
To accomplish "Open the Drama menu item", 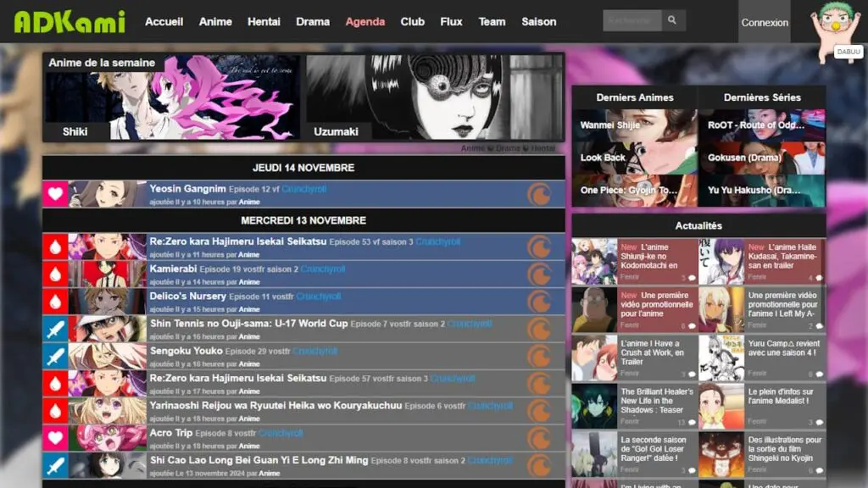I will click(313, 21).
